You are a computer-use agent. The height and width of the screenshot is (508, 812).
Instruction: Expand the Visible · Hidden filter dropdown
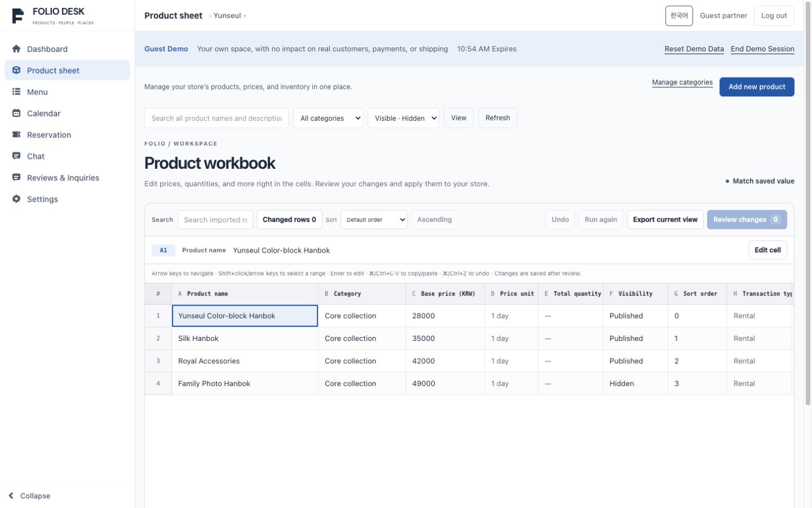pyautogui.click(x=403, y=118)
